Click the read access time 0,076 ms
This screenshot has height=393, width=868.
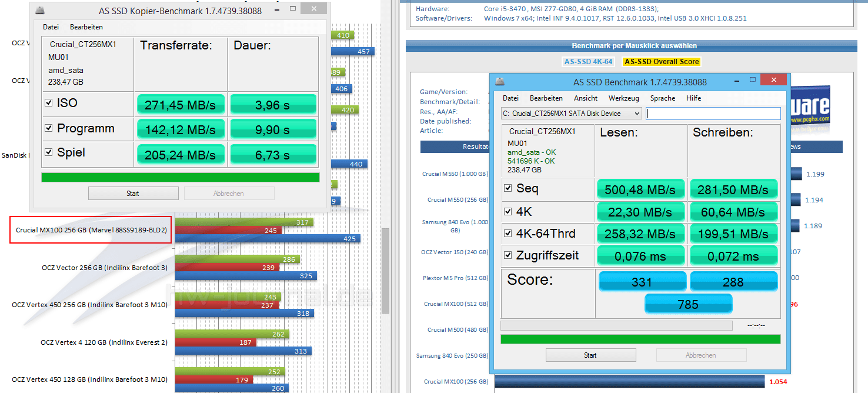641,256
